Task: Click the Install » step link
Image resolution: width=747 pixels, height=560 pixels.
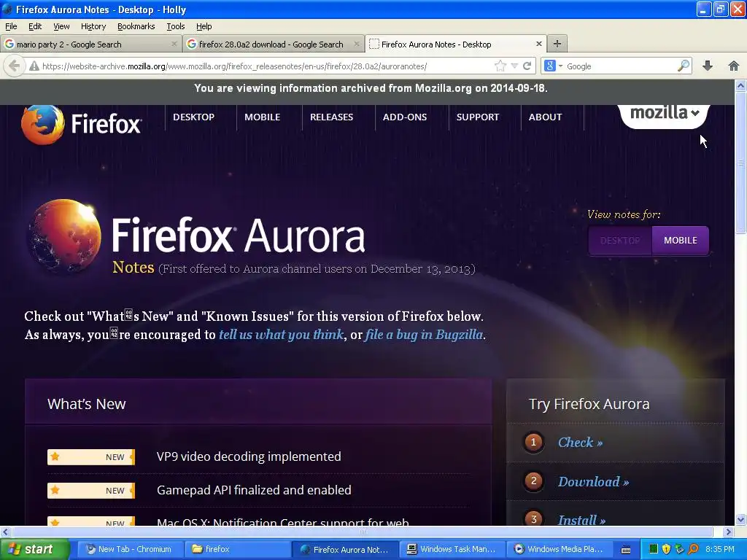Action: pos(581,520)
